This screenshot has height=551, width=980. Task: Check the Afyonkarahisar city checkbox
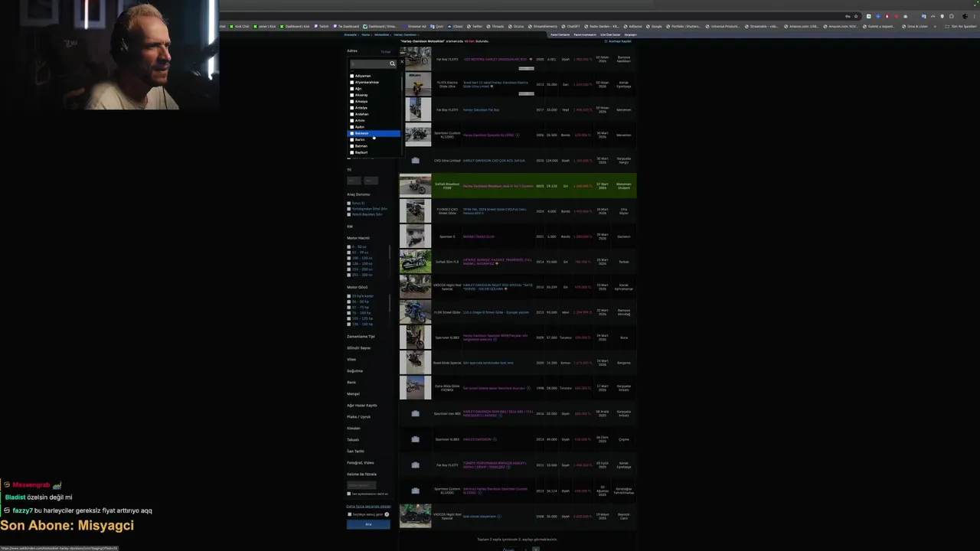tap(352, 83)
